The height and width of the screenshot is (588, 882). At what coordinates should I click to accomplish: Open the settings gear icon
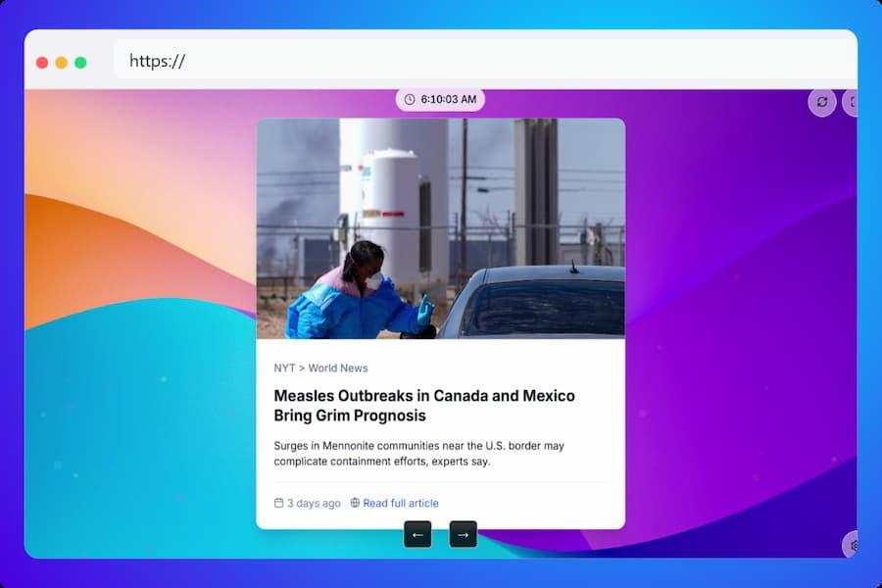tap(851, 545)
